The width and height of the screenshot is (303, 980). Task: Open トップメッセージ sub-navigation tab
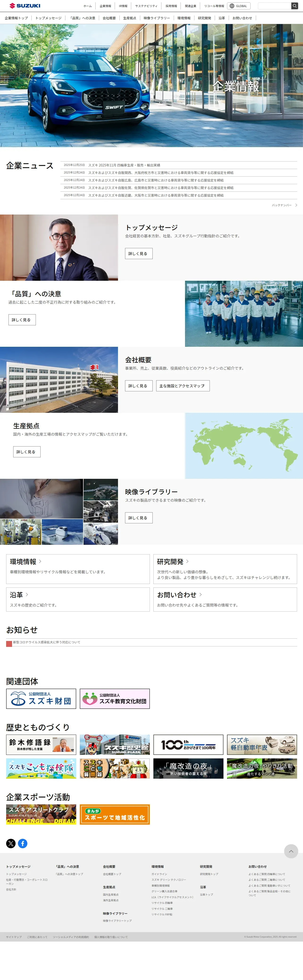pyautogui.click(x=48, y=18)
